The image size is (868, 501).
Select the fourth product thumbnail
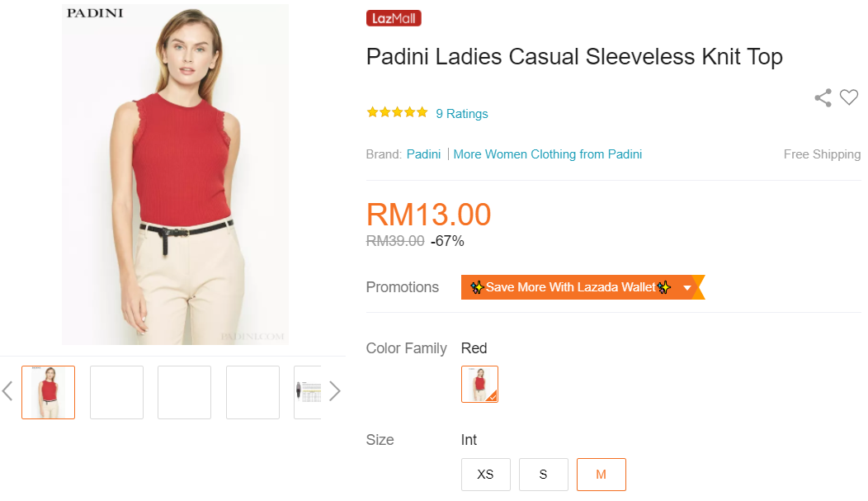252,392
